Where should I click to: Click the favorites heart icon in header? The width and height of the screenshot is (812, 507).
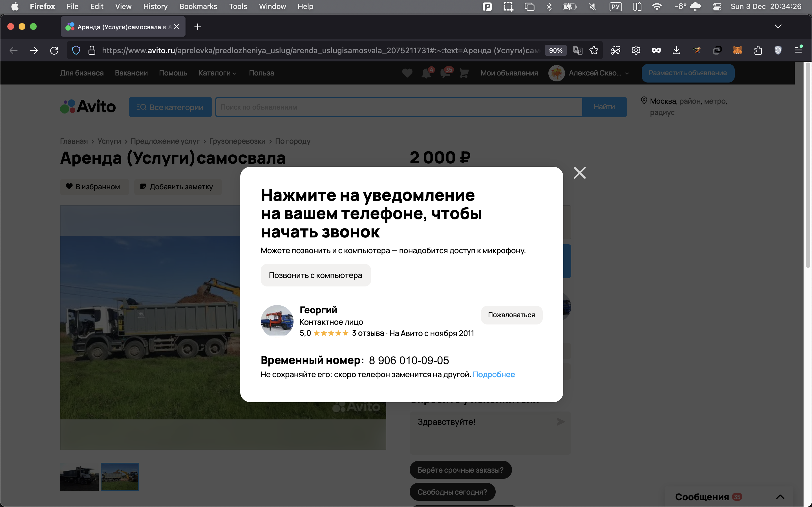pos(407,73)
